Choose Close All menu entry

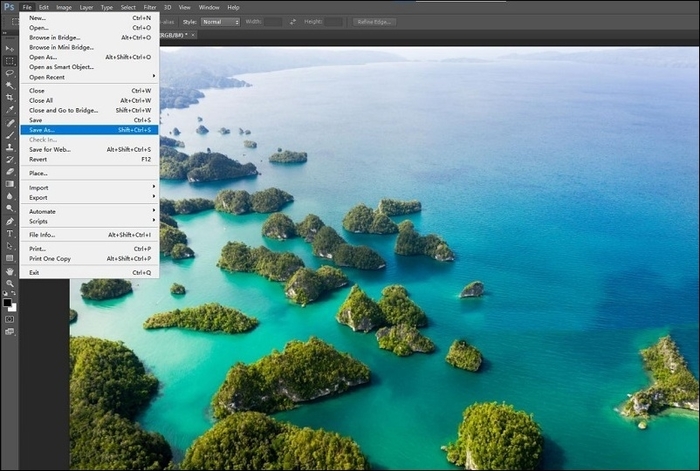pos(89,100)
